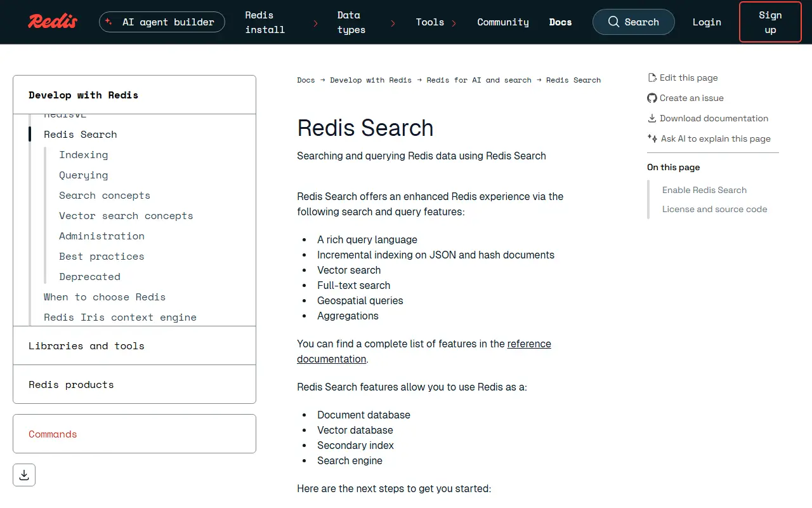Viewport: 812px width, 508px height.
Task: Expand the Data types menu chevron
Action: (x=393, y=23)
